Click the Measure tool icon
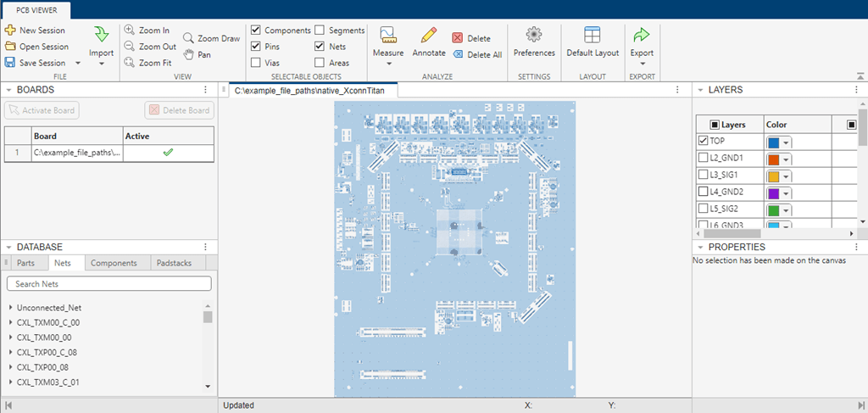Viewport: 868px width, 413px height. pos(388,35)
